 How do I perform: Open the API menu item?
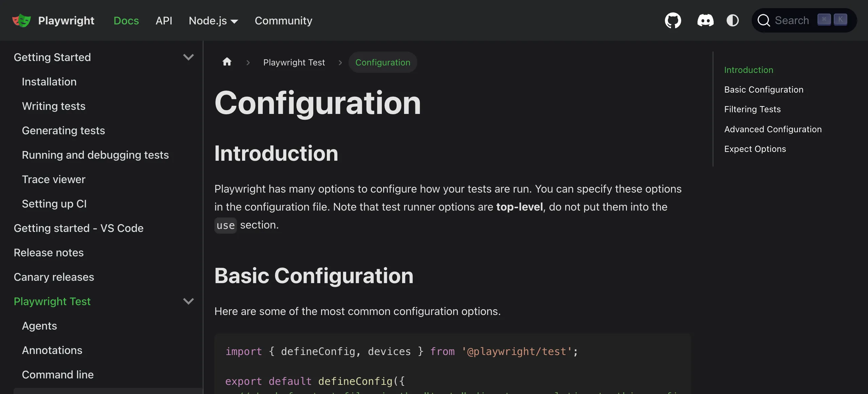pyautogui.click(x=164, y=21)
